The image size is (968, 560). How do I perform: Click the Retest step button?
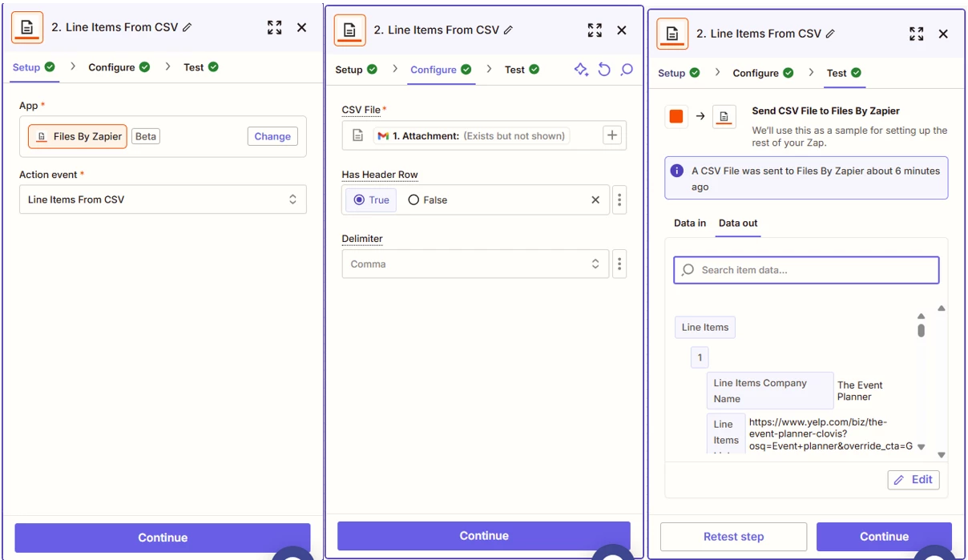[x=733, y=537]
